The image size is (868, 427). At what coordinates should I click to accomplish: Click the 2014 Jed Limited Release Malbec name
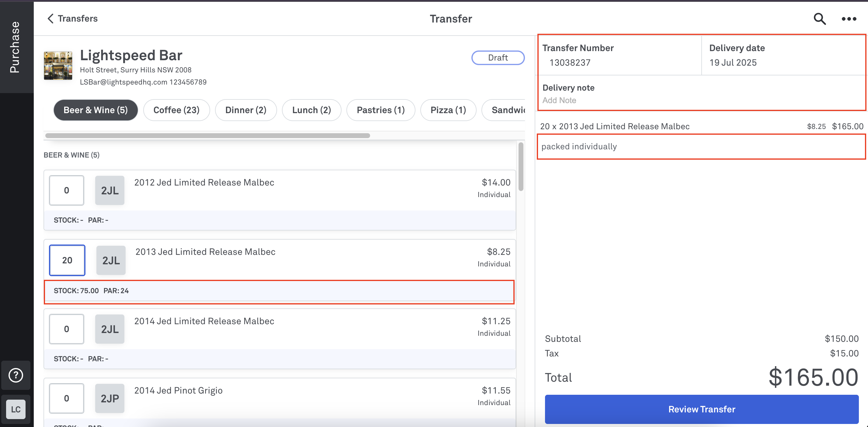(204, 321)
